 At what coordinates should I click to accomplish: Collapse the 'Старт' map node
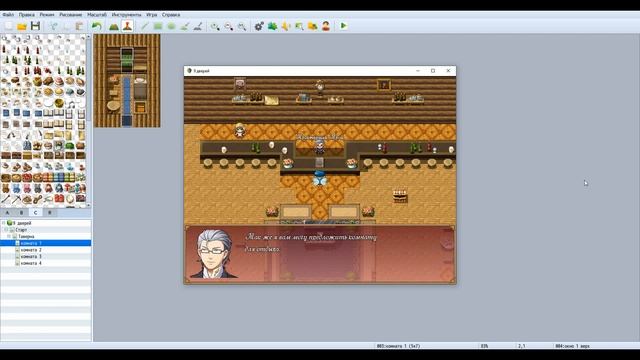point(7,230)
